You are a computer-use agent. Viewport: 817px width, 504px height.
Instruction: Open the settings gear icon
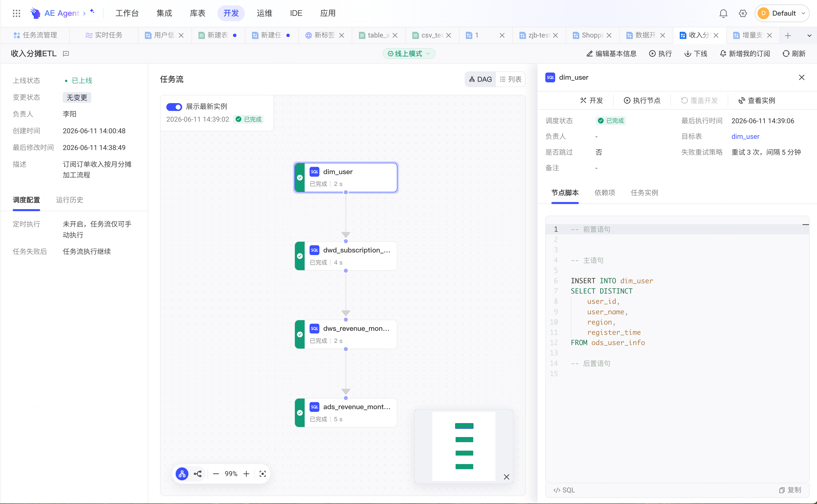pyautogui.click(x=742, y=13)
